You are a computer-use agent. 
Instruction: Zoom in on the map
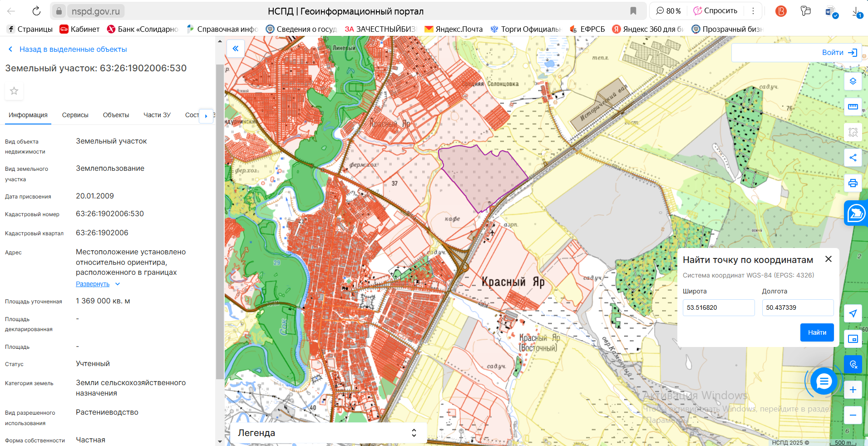[x=853, y=390]
